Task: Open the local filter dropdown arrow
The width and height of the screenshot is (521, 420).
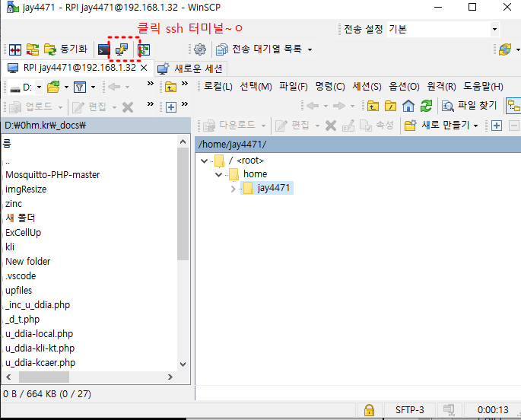Action: [93, 87]
